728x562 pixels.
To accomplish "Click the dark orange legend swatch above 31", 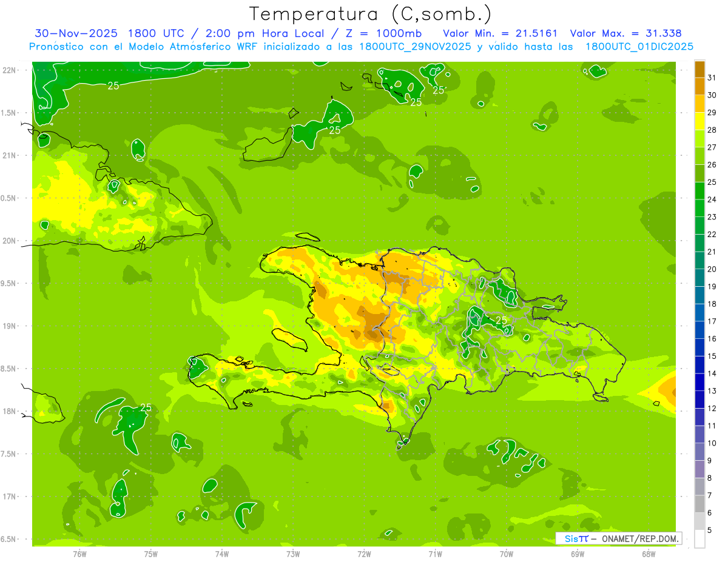I will (x=699, y=69).
